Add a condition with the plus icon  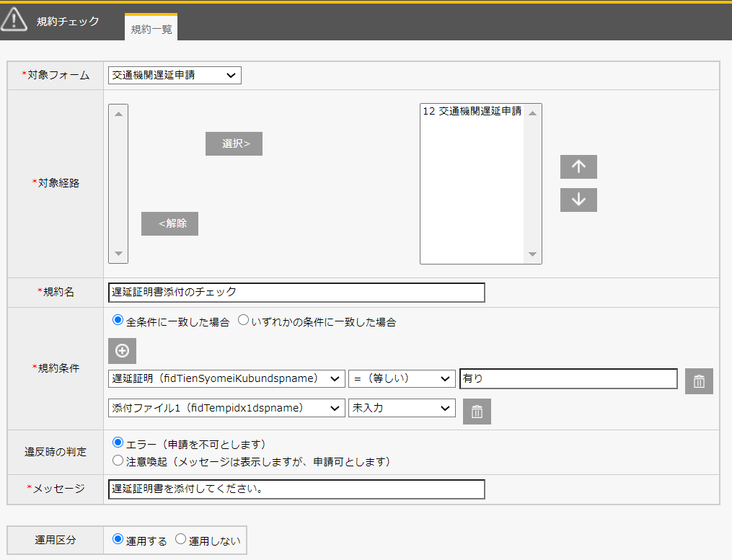[x=123, y=351]
